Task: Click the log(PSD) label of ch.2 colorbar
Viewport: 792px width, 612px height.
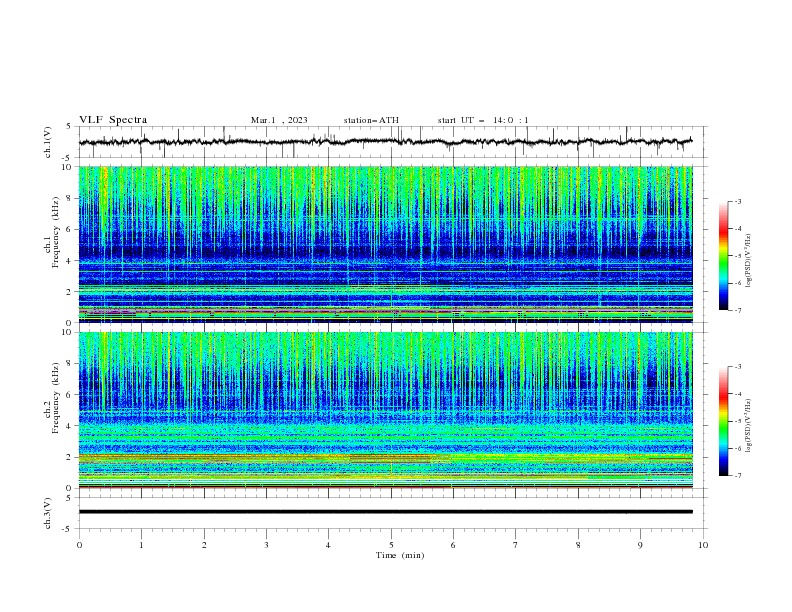Action: (x=749, y=425)
